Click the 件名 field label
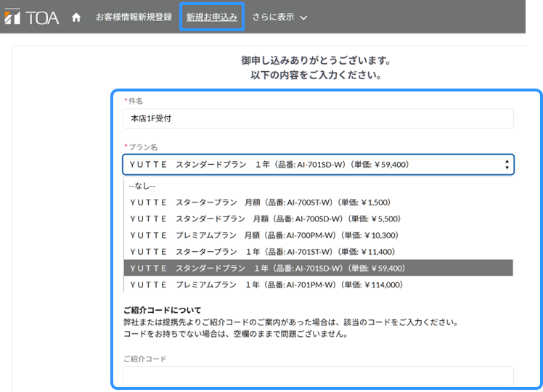This screenshot has height=392, width=543. 135,101
